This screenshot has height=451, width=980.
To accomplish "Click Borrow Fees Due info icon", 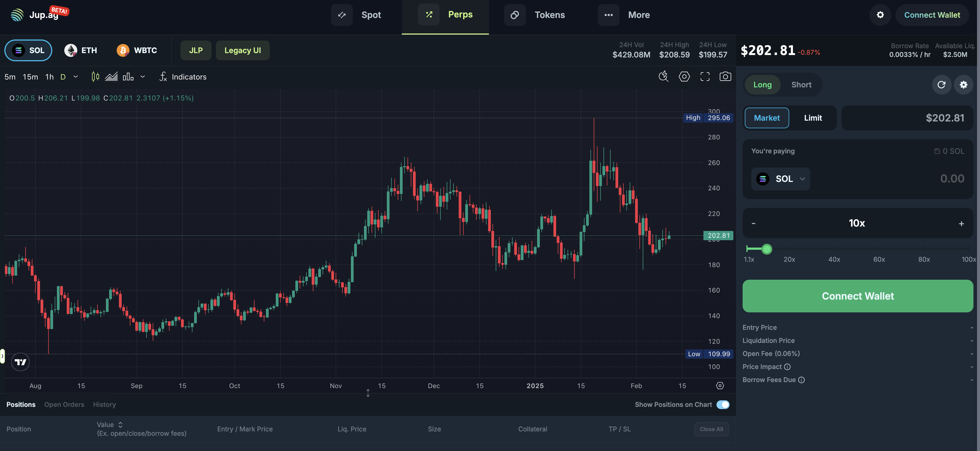I will (x=801, y=380).
